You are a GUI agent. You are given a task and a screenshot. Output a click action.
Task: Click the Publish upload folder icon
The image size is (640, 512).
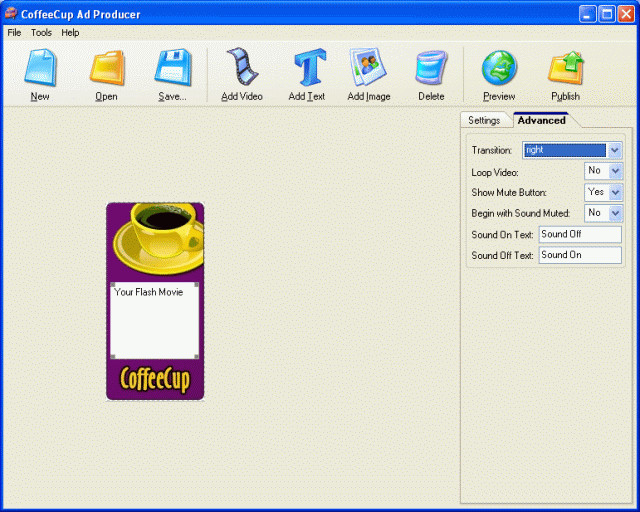point(566,67)
